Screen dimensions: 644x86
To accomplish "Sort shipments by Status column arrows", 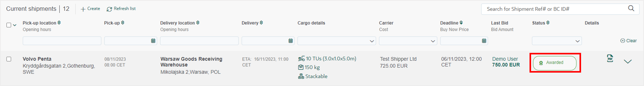I will (x=548, y=23).
